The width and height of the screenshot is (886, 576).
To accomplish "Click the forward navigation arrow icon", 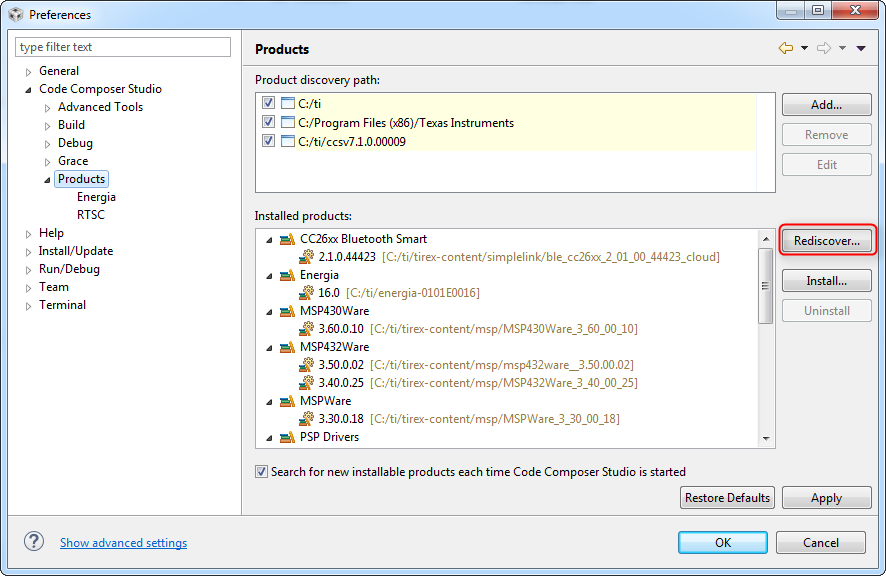I will pos(824,49).
